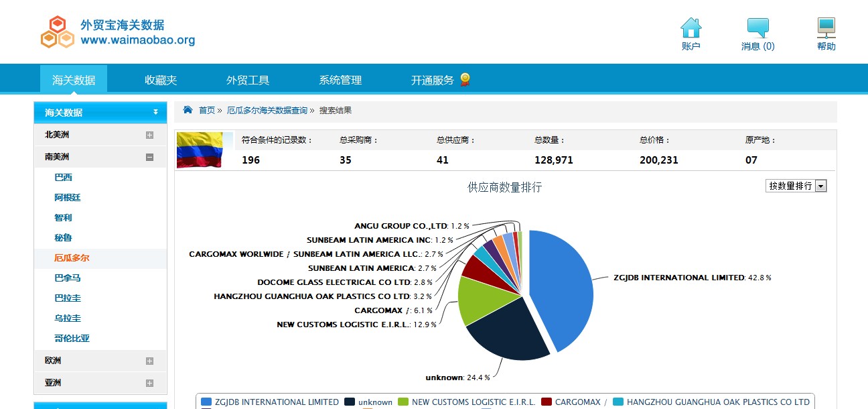Select 乌拉圭 in the sidebar
The image size is (868, 409).
(x=68, y=318)
